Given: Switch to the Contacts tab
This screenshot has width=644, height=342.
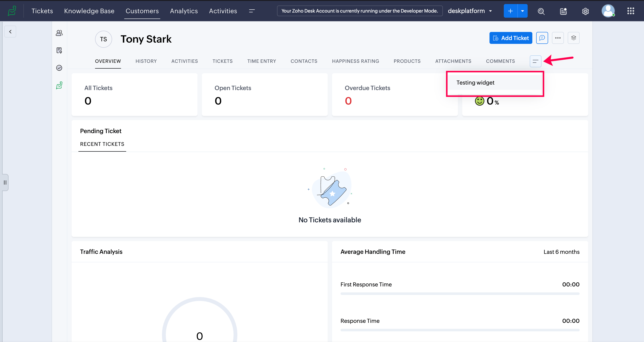Looking at the screenshot, I should tap(304, 61).
